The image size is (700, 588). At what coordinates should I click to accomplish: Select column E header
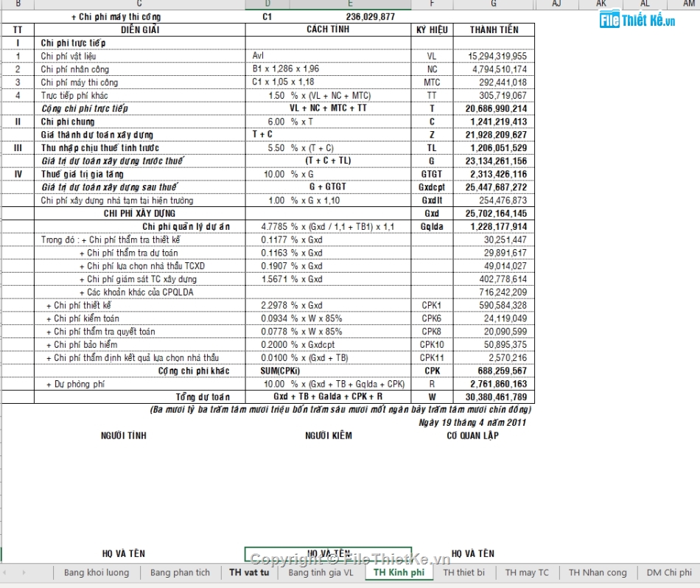350,4
